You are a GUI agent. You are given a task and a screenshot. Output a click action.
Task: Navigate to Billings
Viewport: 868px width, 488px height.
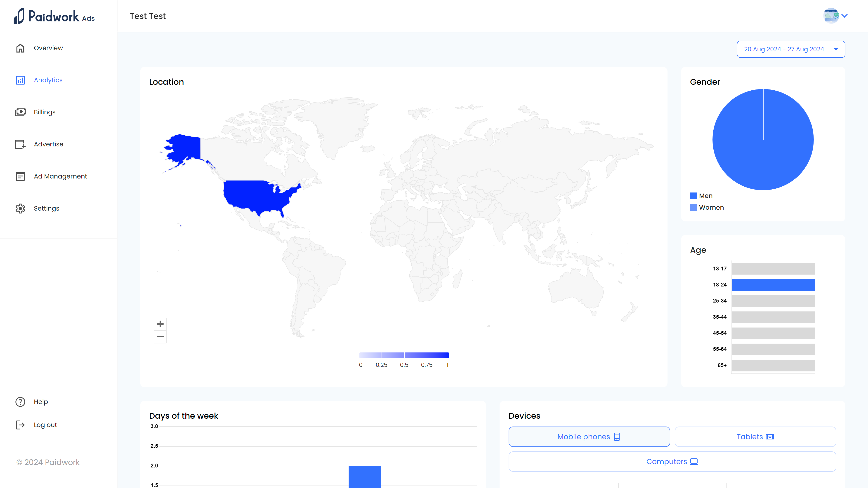tap(45, 112)
